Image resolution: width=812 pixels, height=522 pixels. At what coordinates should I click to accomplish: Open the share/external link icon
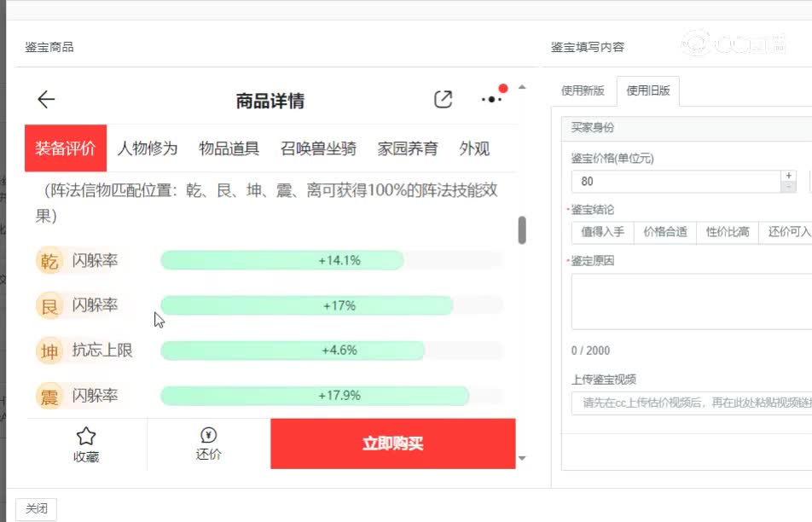point(443,99)
